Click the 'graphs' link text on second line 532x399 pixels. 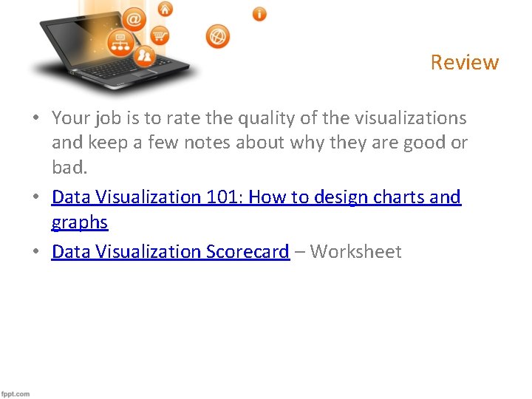click(80, 222)
